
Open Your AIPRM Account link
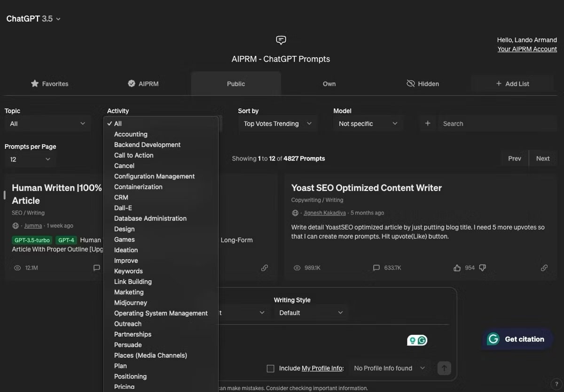click(x=527, y=49)
